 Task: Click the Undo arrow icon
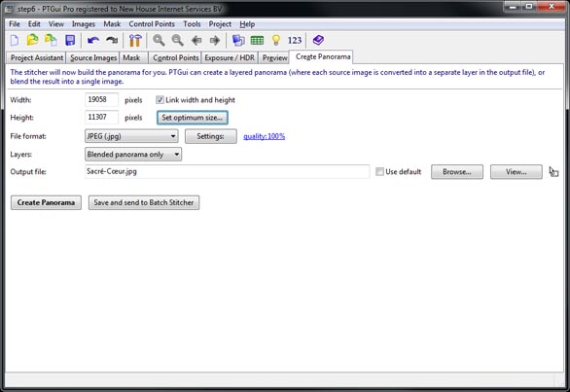[93, 40]
